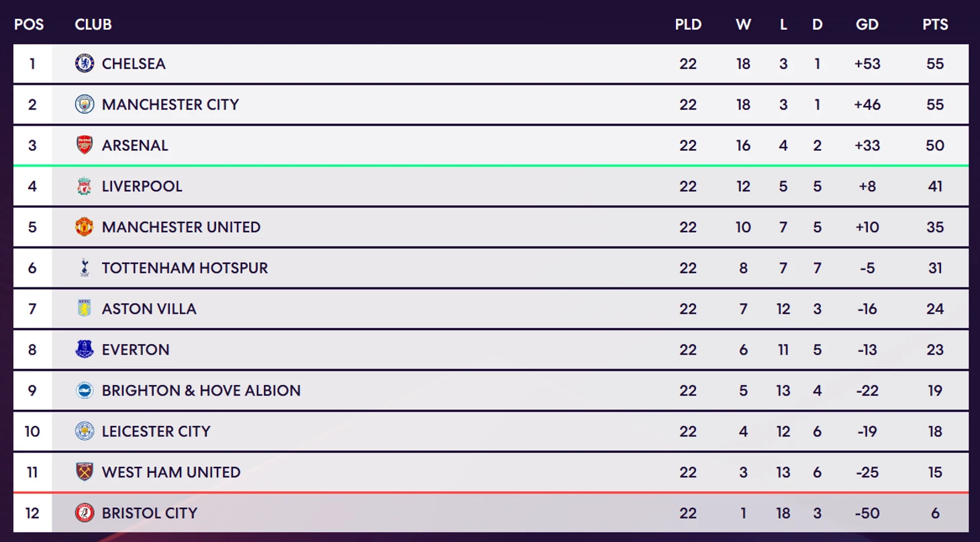Click the Brighton & Hove Albion crest
The height and width of the screenshot is (542, 980).
pyautogui.click(x=85, y=391)
